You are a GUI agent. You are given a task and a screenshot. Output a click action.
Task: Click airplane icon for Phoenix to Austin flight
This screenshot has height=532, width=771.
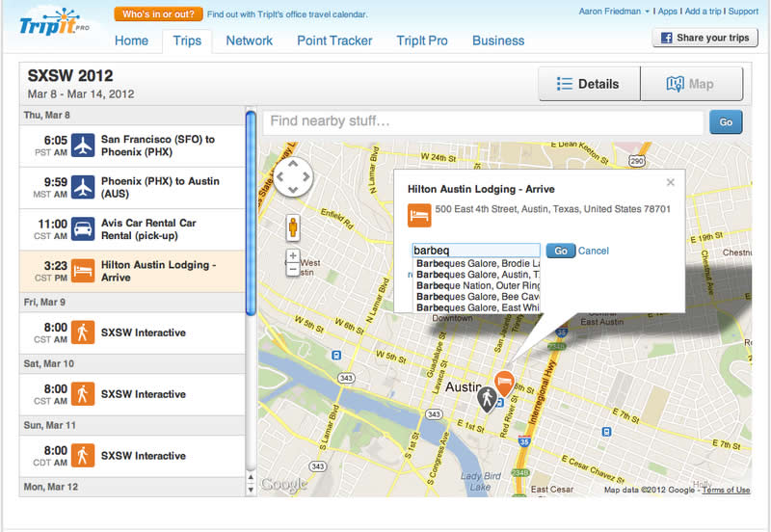(x=83, y=187)
